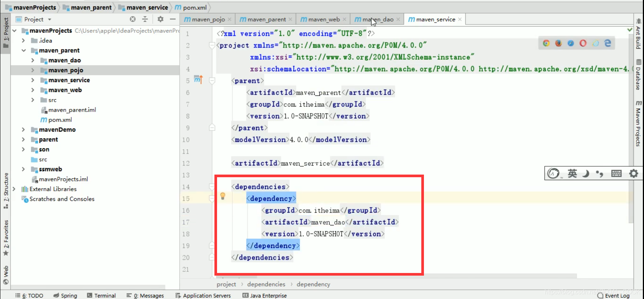Fold the dependencies block on line 14
This screenshot has height=299, width=644.
[x=212, y=187]
